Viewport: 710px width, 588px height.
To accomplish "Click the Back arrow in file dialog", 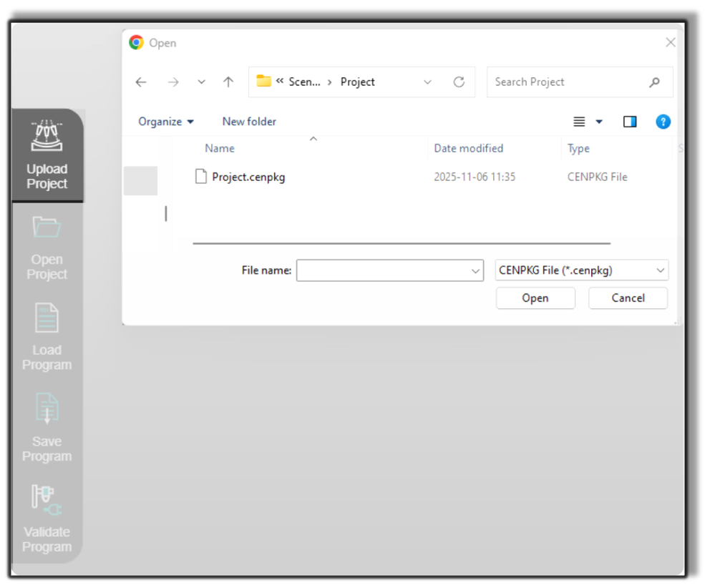I will [141, 82].
